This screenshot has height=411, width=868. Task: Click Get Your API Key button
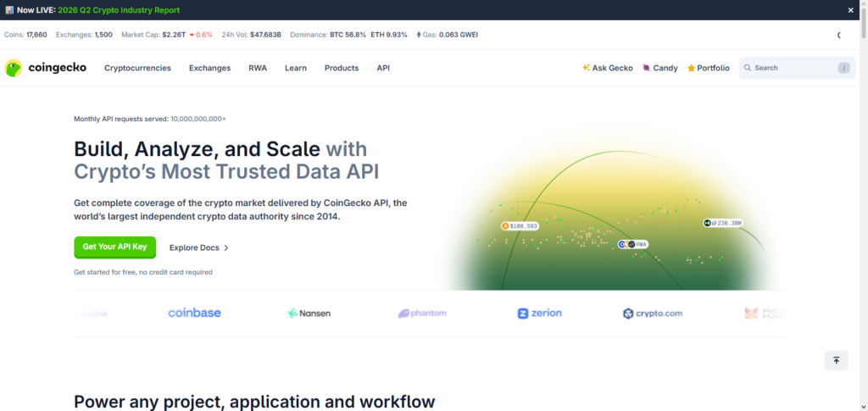point(115,247)
